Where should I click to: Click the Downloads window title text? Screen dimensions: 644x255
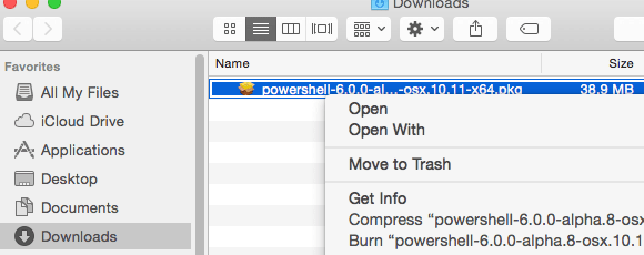click(x=431, y=4)
